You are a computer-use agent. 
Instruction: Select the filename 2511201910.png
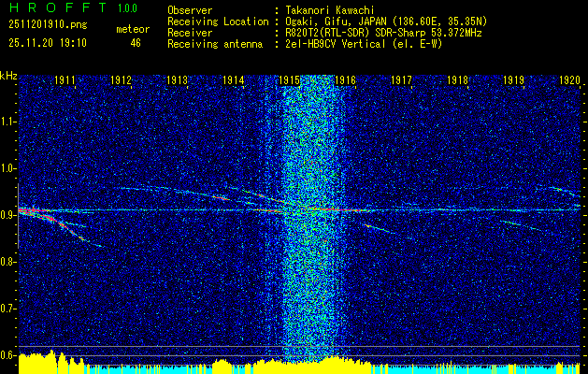click(x=48, y=25)
